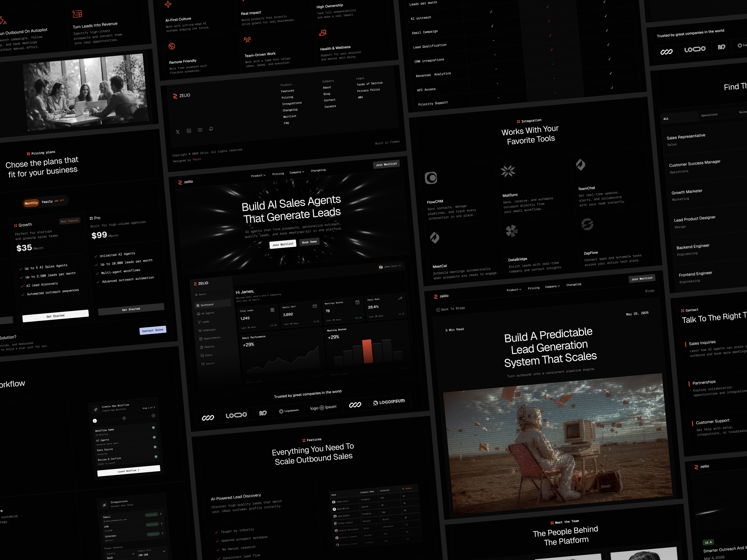Click Join Waitlist beside Book Demo
Image resolution: width=747 pixels, height=560 pixels.
click(283, 244)
